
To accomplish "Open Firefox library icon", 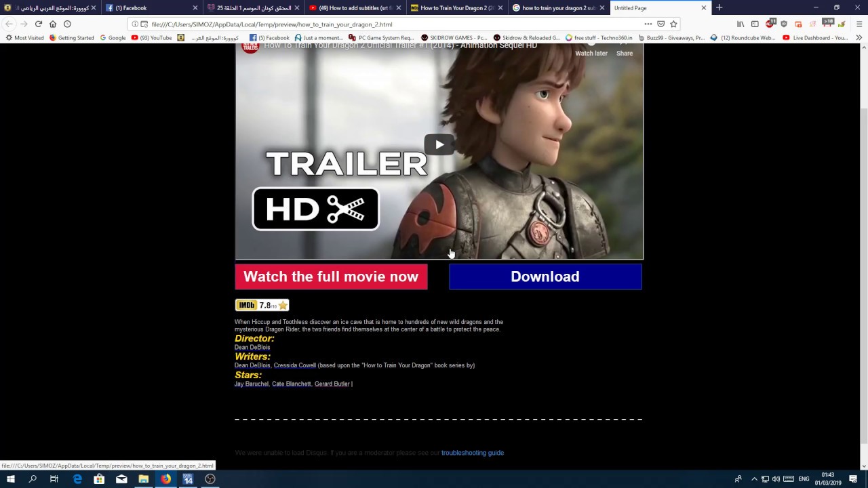I will [741, 24].
